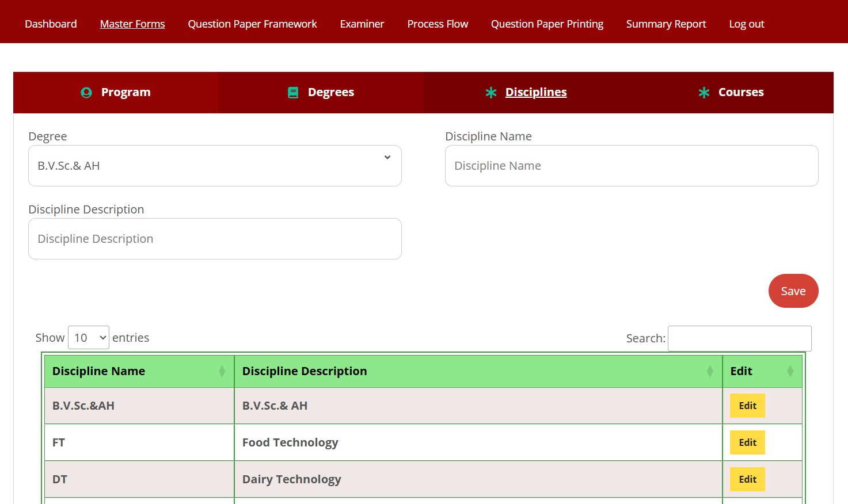Switch to the Courses tab
The width and height of the screenshot is (848, 504).
coord(740,93)
